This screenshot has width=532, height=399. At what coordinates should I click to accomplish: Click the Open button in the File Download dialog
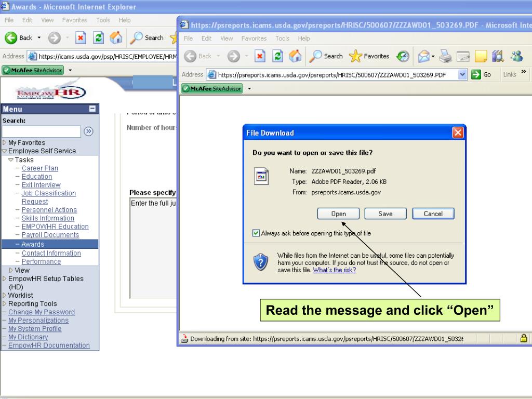coord(338,214)
